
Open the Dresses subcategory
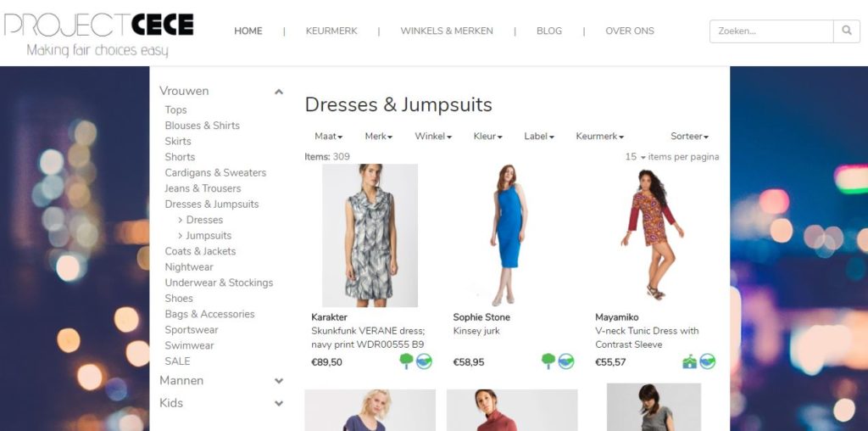[204, 220]
